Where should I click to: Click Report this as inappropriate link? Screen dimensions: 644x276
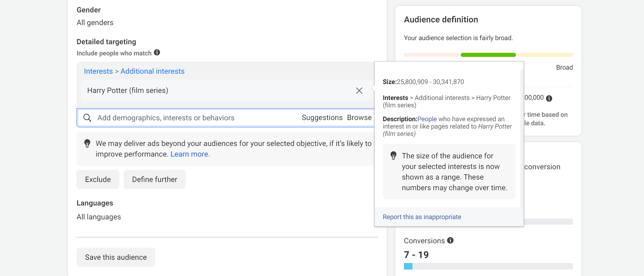(x=422, y=217)
